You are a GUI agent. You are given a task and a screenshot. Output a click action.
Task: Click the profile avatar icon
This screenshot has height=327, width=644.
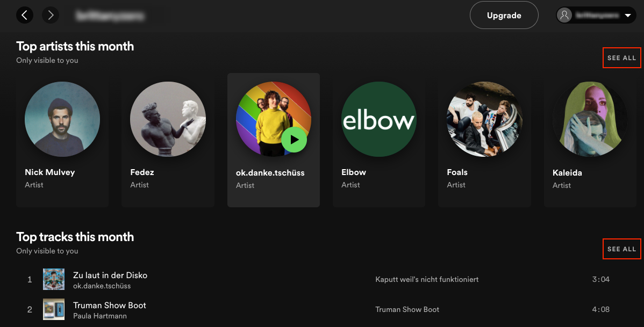click(x=564, y=15)
